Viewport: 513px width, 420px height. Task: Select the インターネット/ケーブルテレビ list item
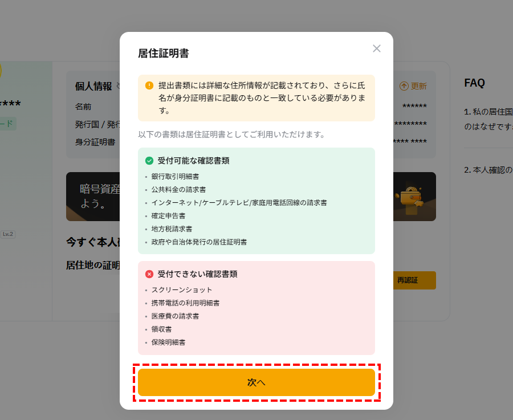239,203
